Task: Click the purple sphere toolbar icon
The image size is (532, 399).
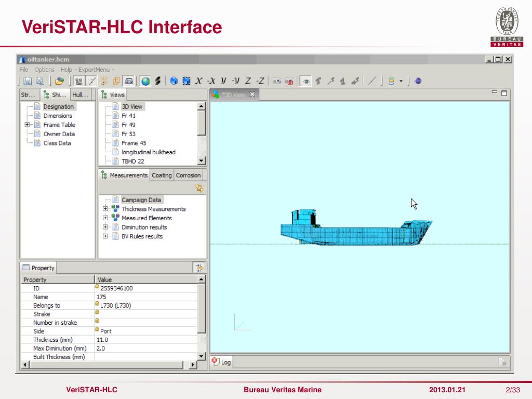Action: click(x=418, y=81)
